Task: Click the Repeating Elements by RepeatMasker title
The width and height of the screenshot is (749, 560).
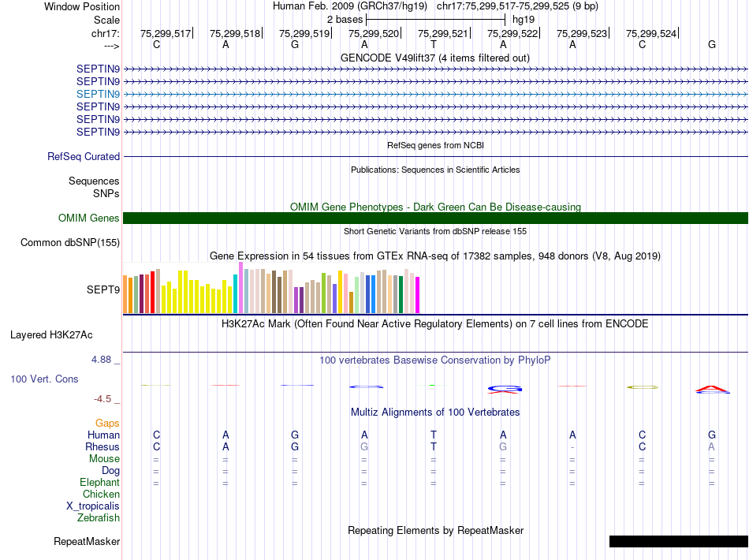Action: [435, 531]
